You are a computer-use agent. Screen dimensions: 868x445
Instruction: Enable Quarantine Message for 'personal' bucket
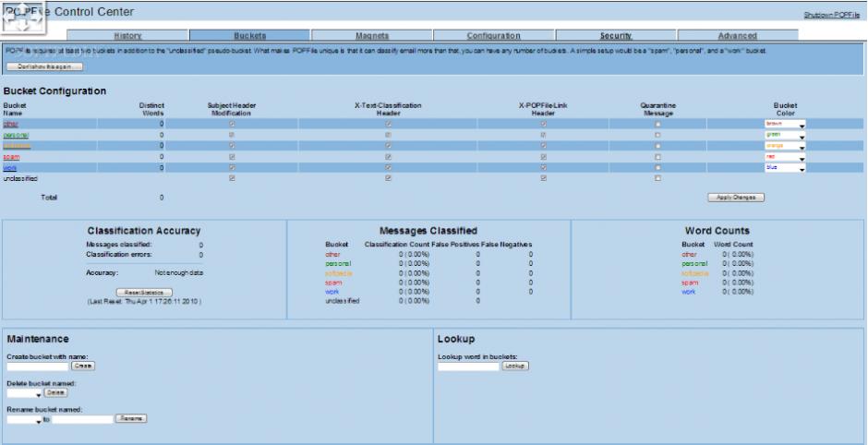click(x=657, y=135)
